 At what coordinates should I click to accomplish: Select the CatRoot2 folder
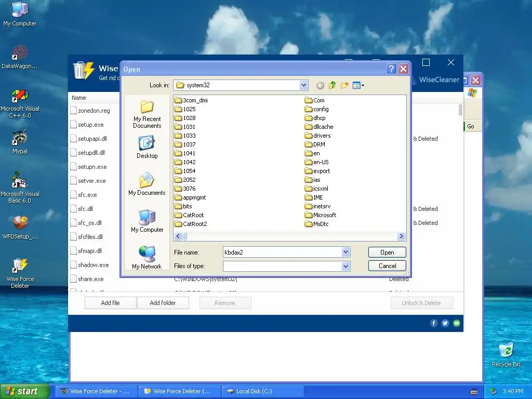[191, 223]
